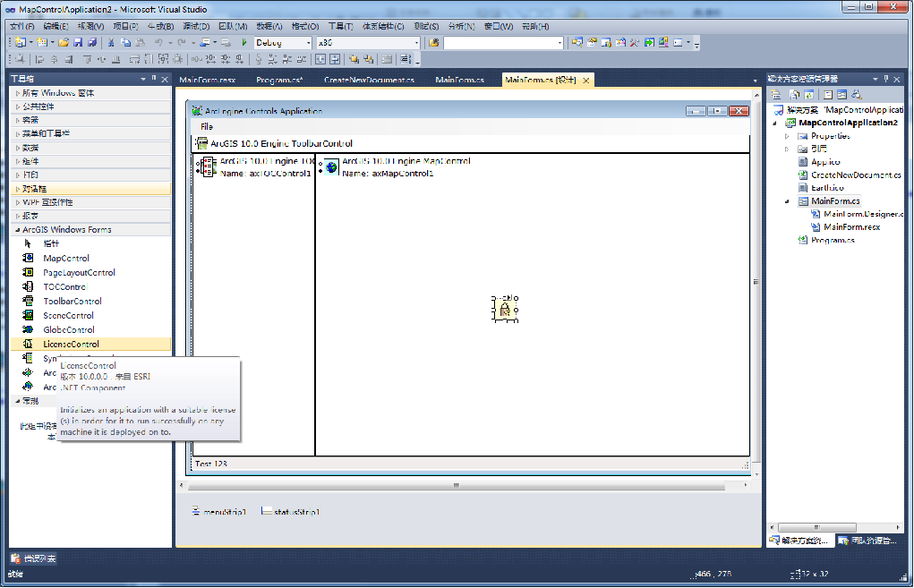
Task: Click the Save All toolbar icon
Action: coord(91,42)
